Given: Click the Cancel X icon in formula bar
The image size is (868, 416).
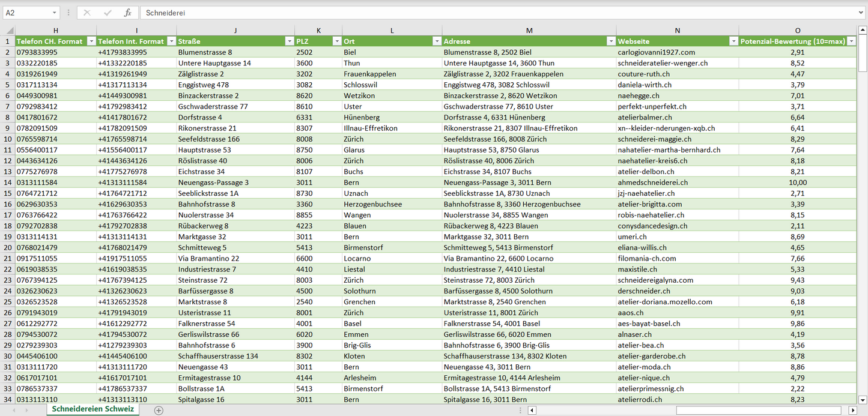Looking at the screenshot, I should pyautogui.click(x=87, y=13).
